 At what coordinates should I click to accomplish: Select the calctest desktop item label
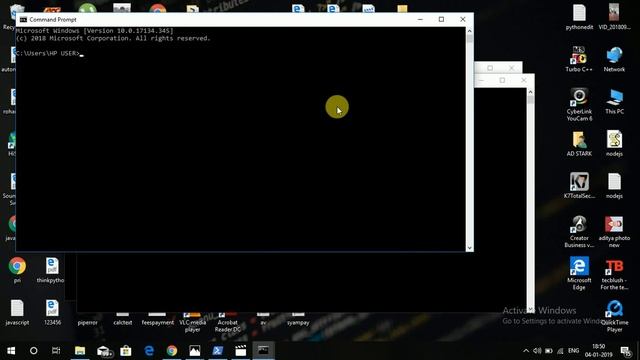122,322
